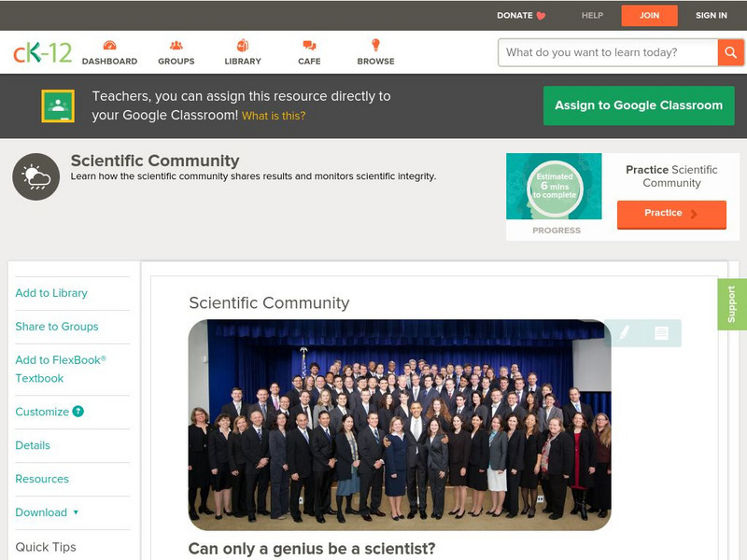Click Assign to Google Classroom button
This screenshot has height=560, width=747.
click(639, 105)
